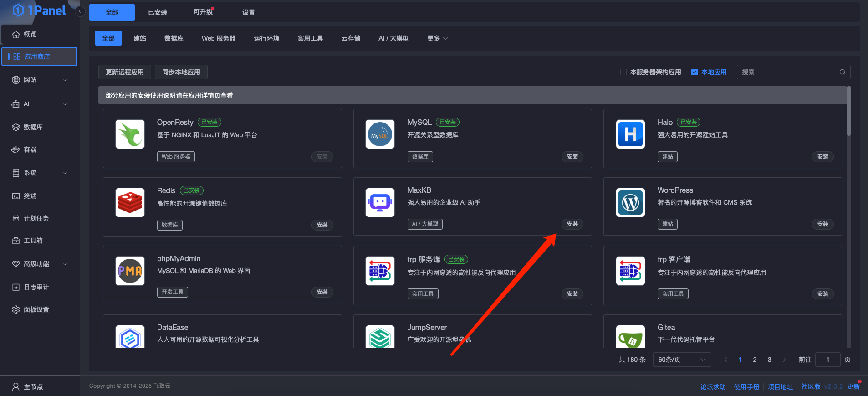Screen dimensions: 868x396
Task: Install the frp 客户端 app
Action: (x=823, y=294)
